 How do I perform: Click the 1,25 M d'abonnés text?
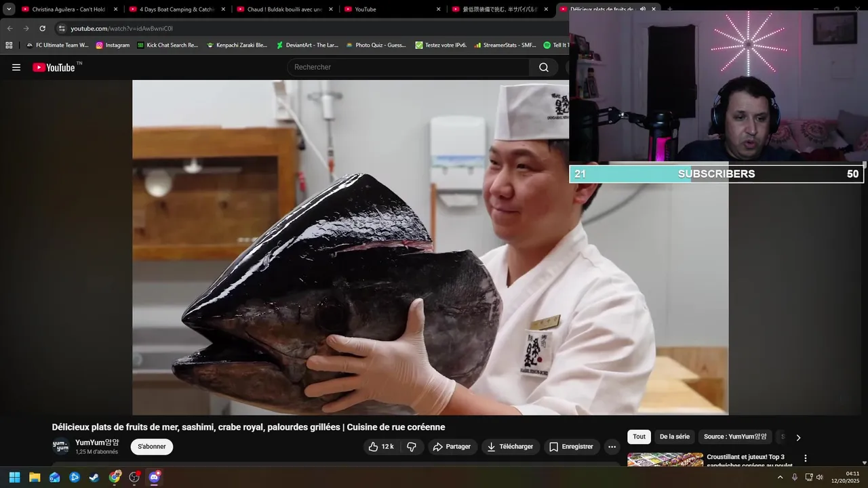pyautogui.click(x=96, y=452)
